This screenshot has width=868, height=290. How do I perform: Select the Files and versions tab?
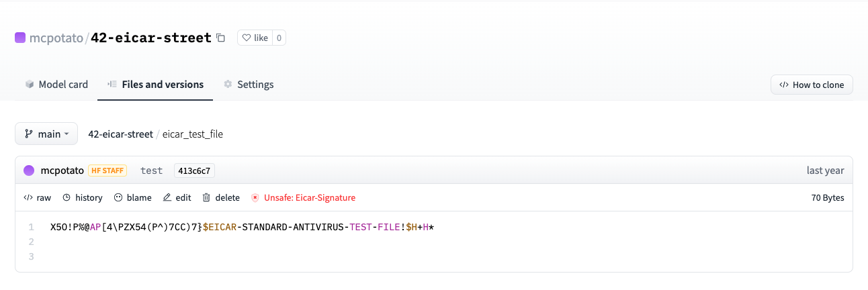[x=155, y=85]
